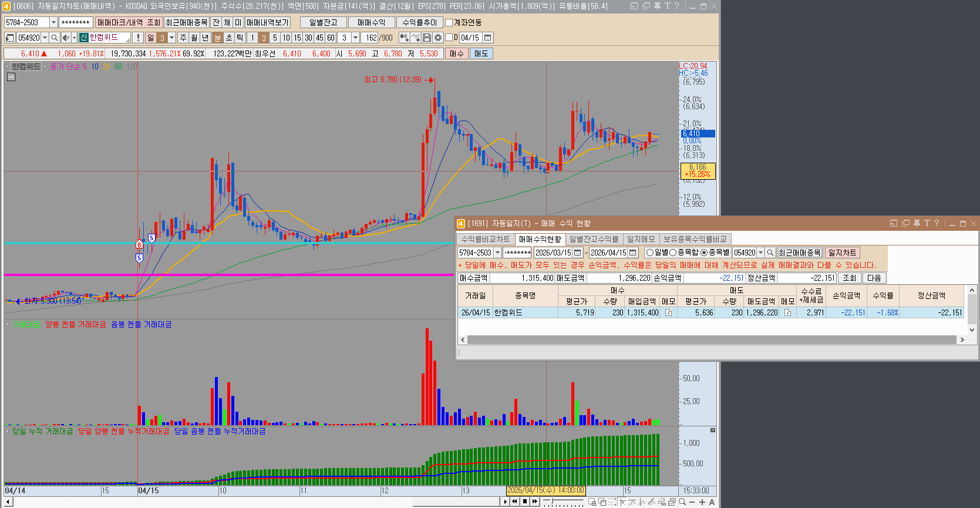This screenshot has height=508, width=980.
Task: Select the 60 minute interval button
Action: (x=331, y=38)
